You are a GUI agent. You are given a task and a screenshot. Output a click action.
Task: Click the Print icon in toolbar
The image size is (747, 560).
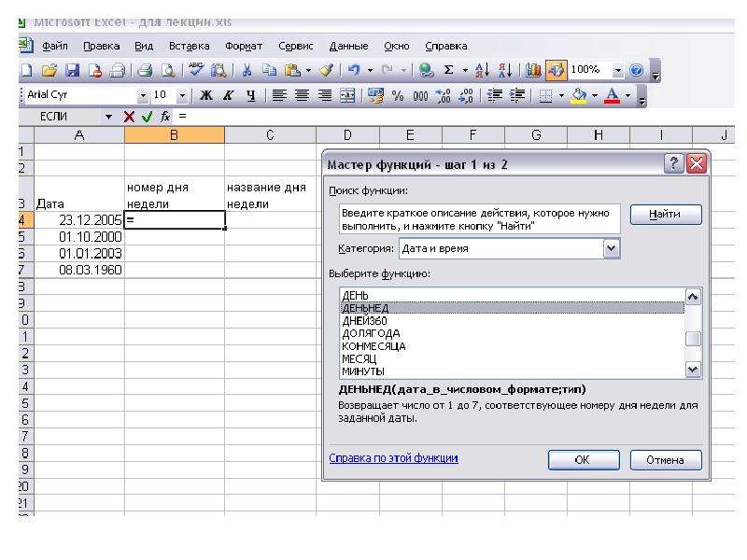pos(145,71)
